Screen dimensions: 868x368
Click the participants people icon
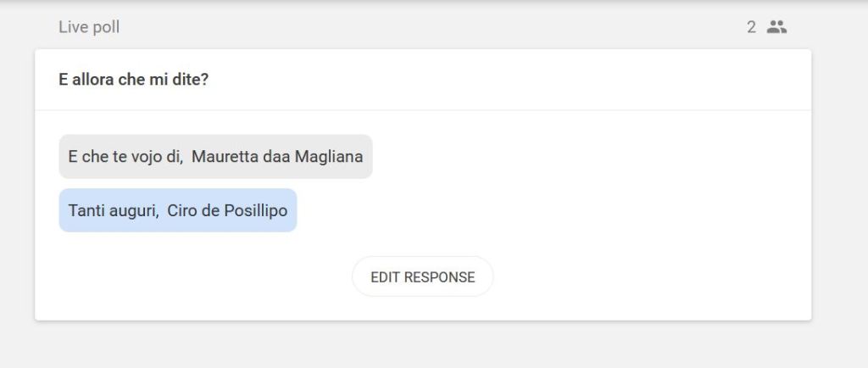776,27
